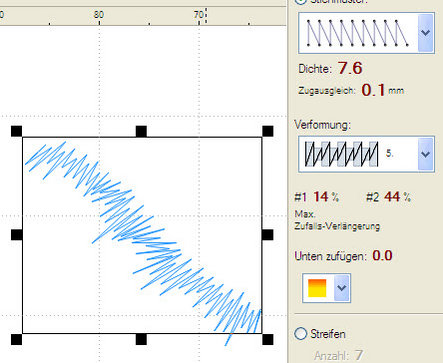
Task: Open the stitch pattern dropdown arrow
Action: point(426,33)
